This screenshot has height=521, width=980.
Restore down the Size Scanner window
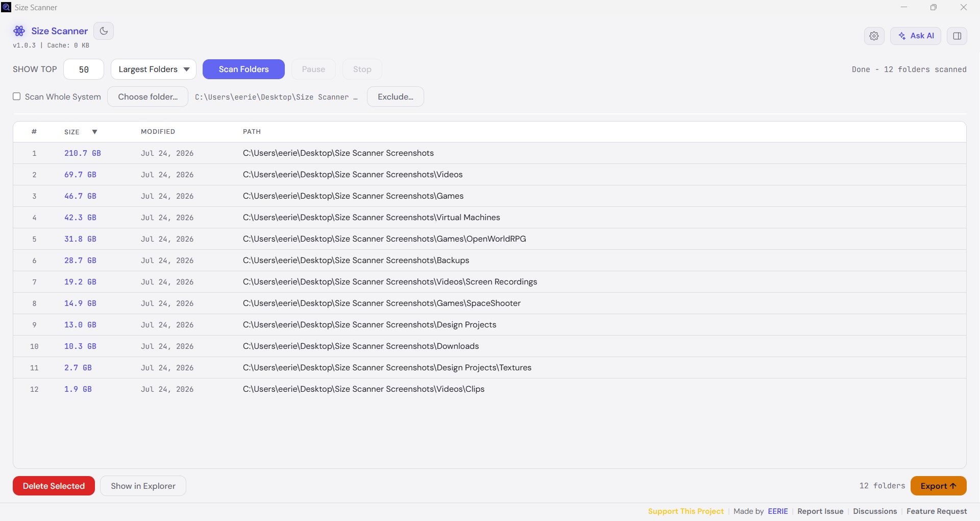point(934,7)
